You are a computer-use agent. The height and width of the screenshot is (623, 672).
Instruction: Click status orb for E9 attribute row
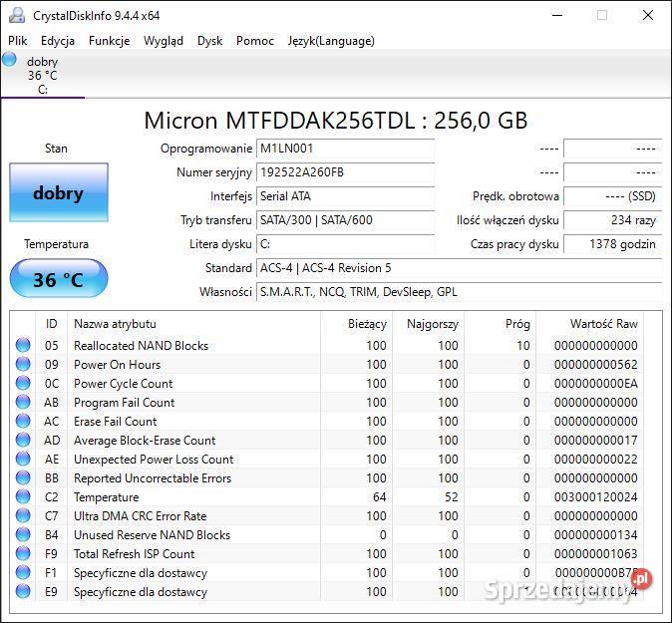pos(23,591)
